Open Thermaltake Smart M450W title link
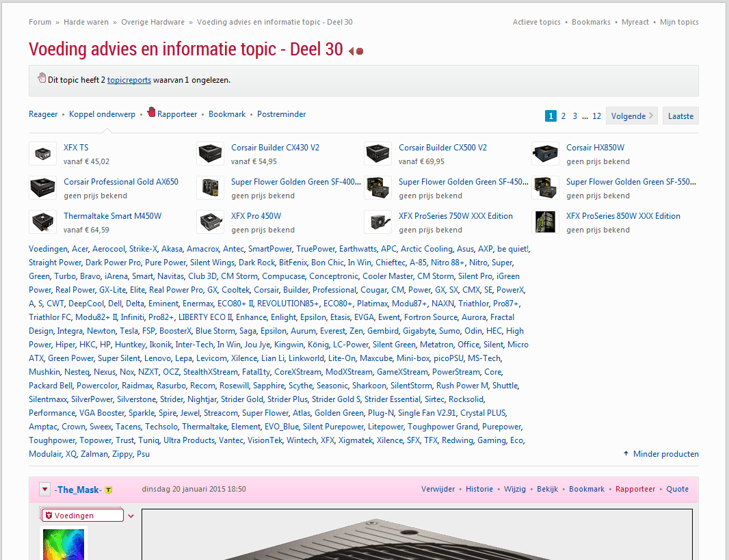Viewport: 729px width, 560px height. (x=113, y=215)
